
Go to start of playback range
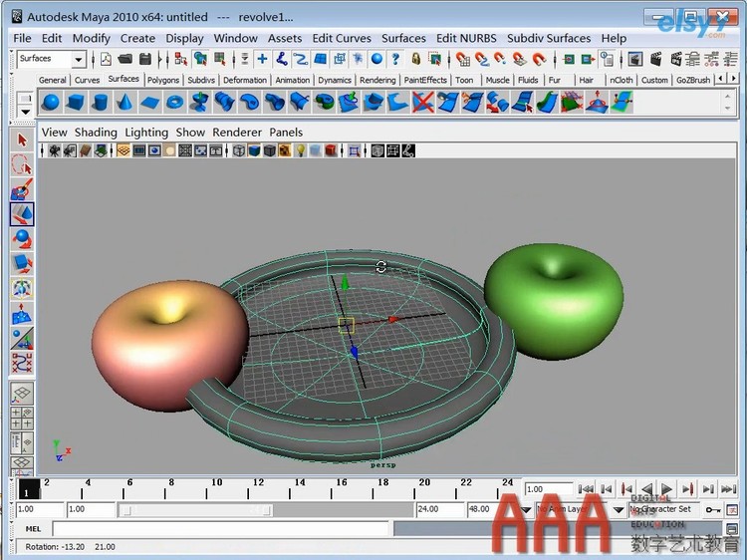pos(585,489)
